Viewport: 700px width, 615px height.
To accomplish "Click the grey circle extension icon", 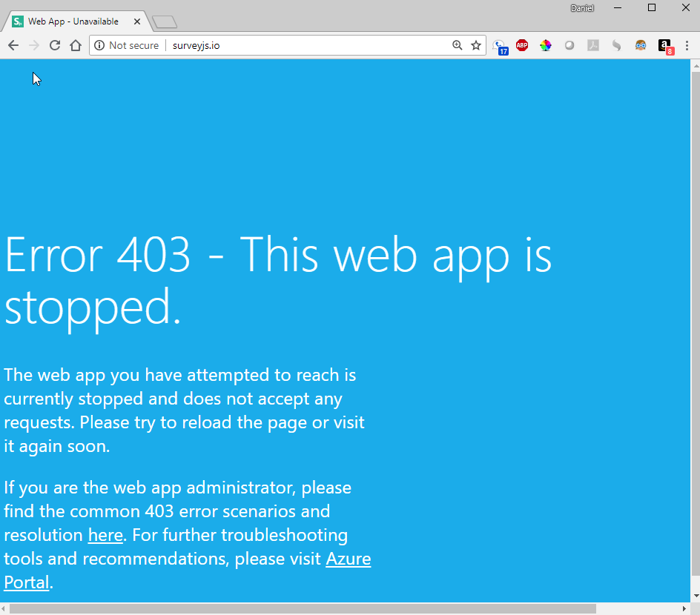I will tap(569, 45).
